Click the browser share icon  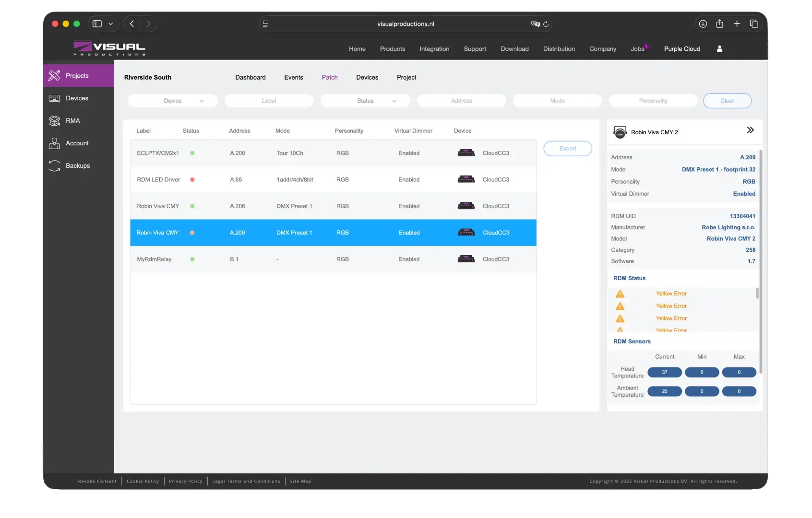[719, 24]
